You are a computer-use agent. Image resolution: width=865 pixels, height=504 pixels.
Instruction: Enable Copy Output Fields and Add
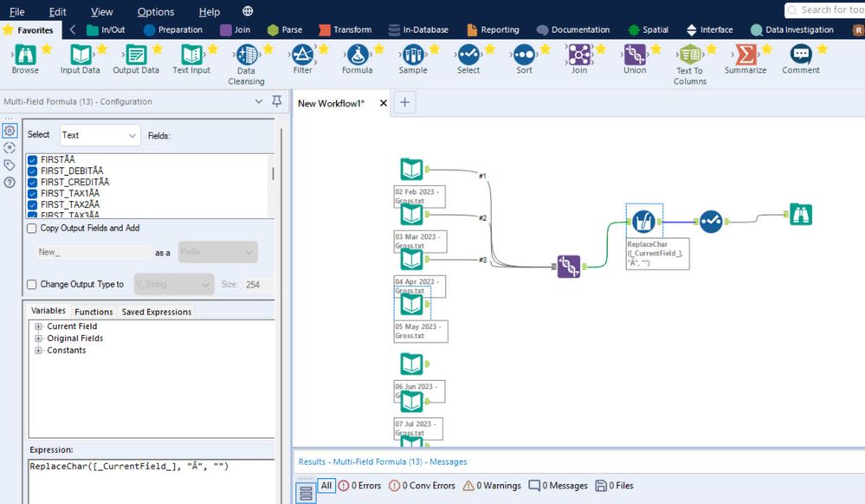32,228
